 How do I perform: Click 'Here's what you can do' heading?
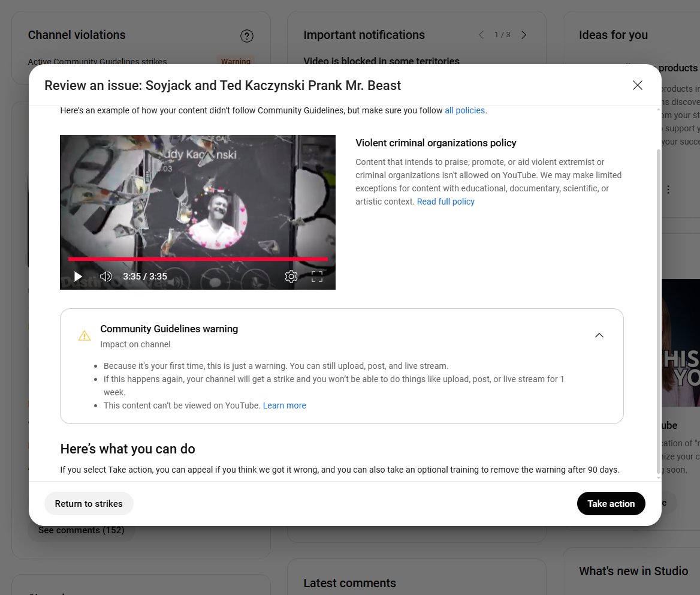tap(128, 449)
